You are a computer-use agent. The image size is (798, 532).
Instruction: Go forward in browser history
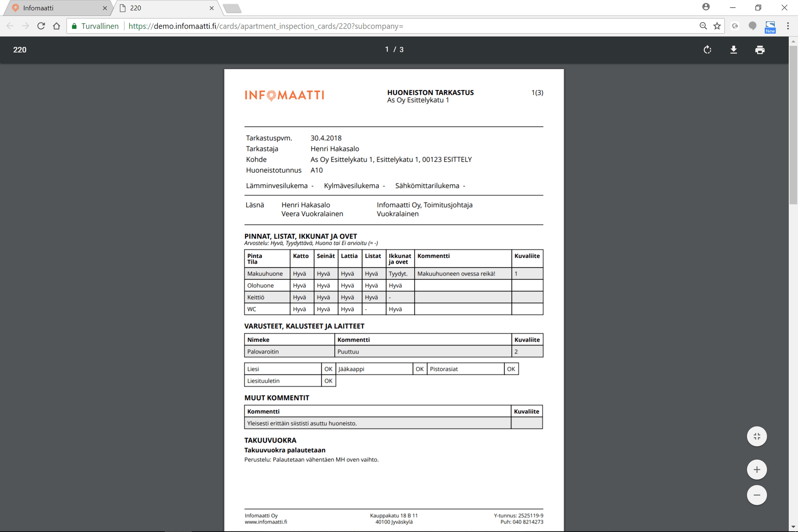25,26
